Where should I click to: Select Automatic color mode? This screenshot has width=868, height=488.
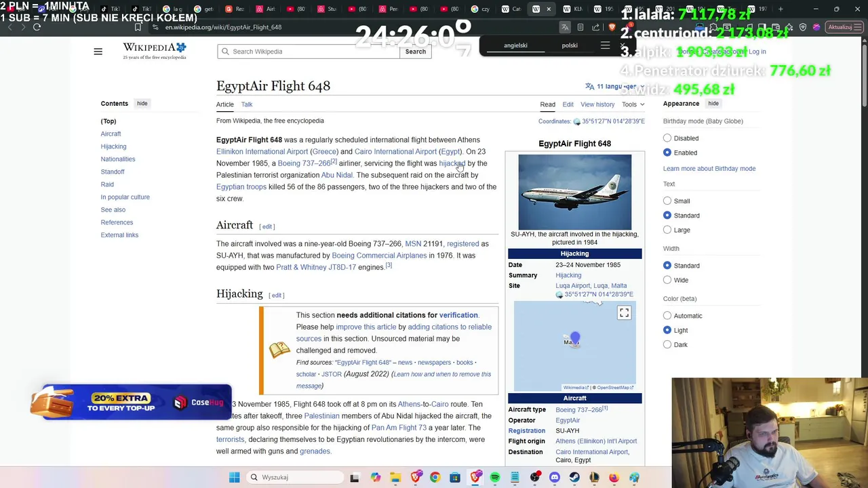pyautogui.click(x=667, y=316)
